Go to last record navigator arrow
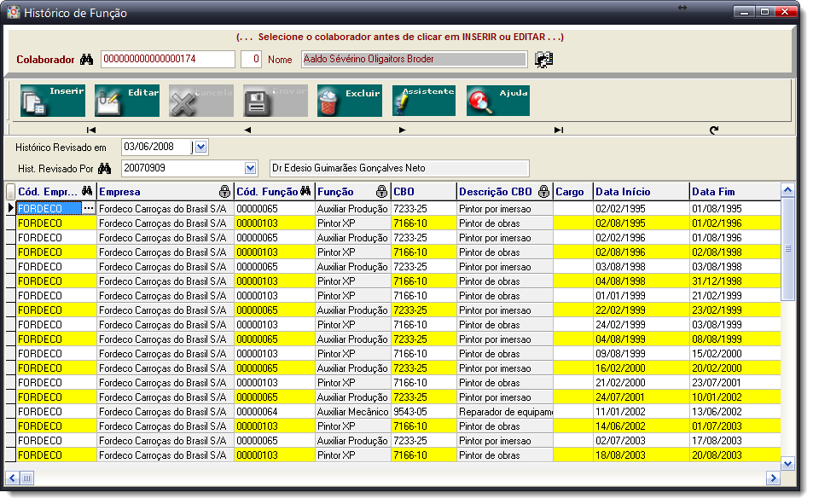 click(559, 130)
